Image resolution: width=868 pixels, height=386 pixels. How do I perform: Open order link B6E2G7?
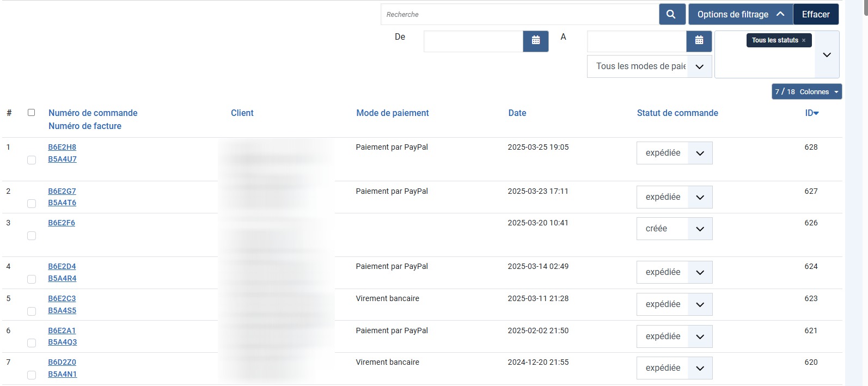(62, 191)
